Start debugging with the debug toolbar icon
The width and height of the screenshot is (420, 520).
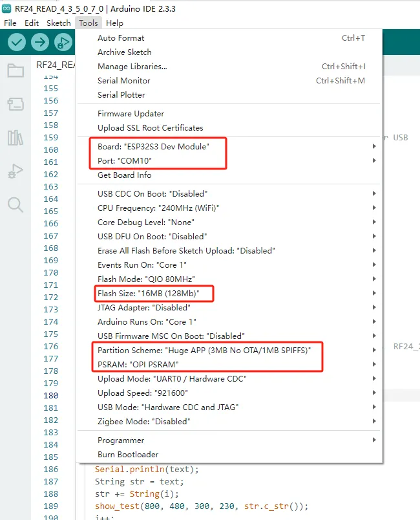coord(63,43)
